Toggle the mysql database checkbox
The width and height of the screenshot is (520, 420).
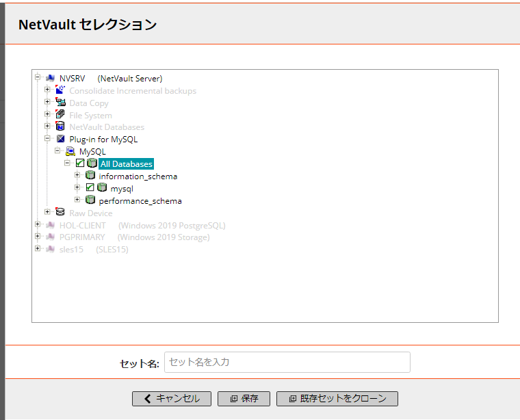point(90,187)
